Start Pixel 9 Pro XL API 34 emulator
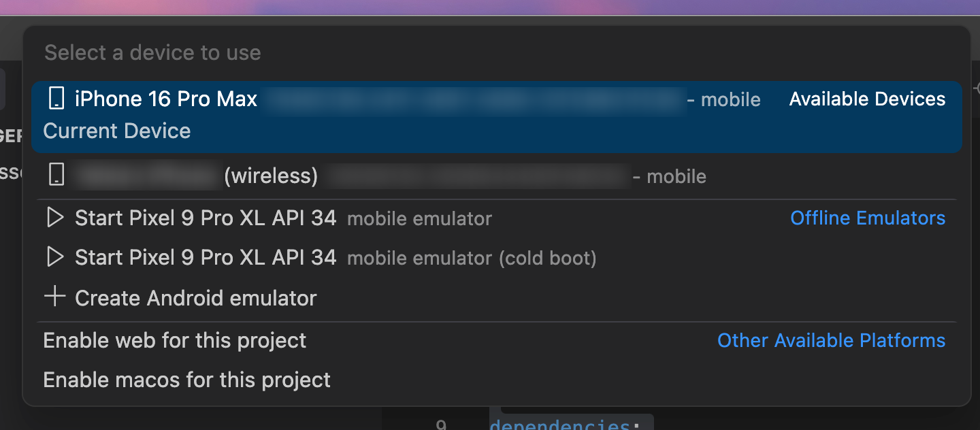980x430 pixels. (x=496, y=218)
